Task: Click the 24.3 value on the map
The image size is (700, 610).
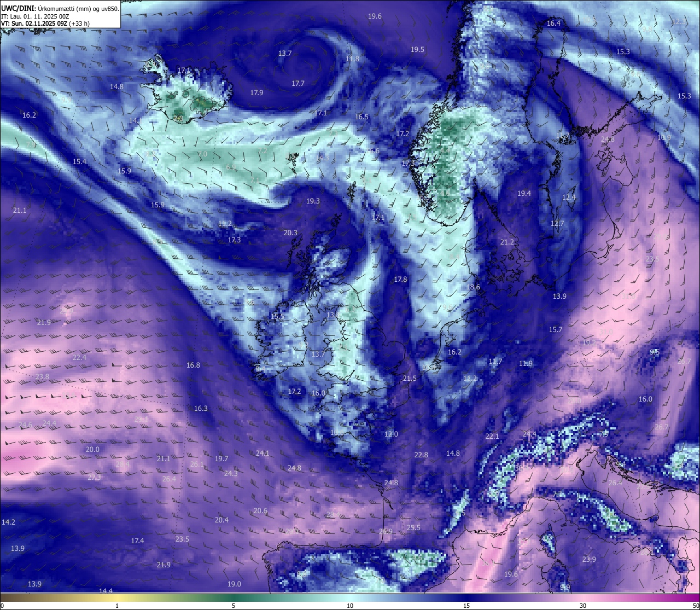Action: 231,473
